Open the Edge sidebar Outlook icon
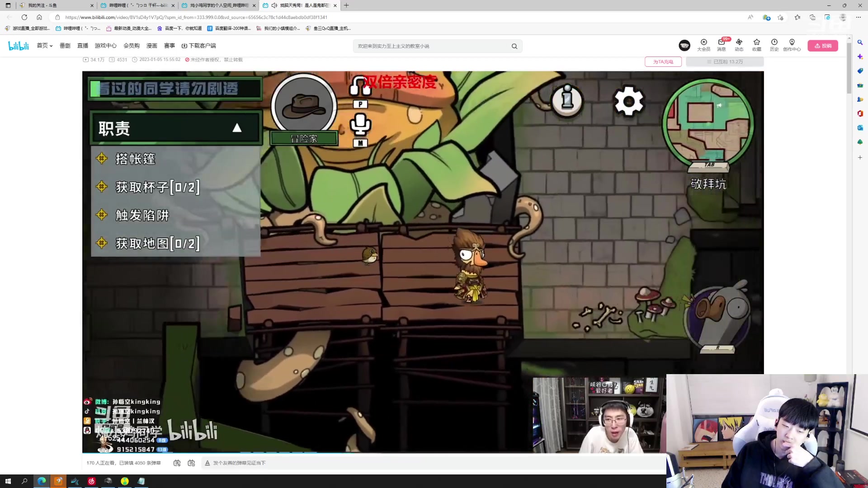The height and width of the screenshot is (488, 868). (x=860, y=128)
